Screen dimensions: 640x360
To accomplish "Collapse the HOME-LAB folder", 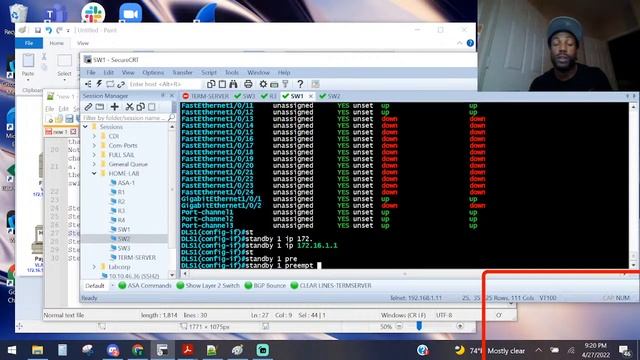I will point(94,173).
